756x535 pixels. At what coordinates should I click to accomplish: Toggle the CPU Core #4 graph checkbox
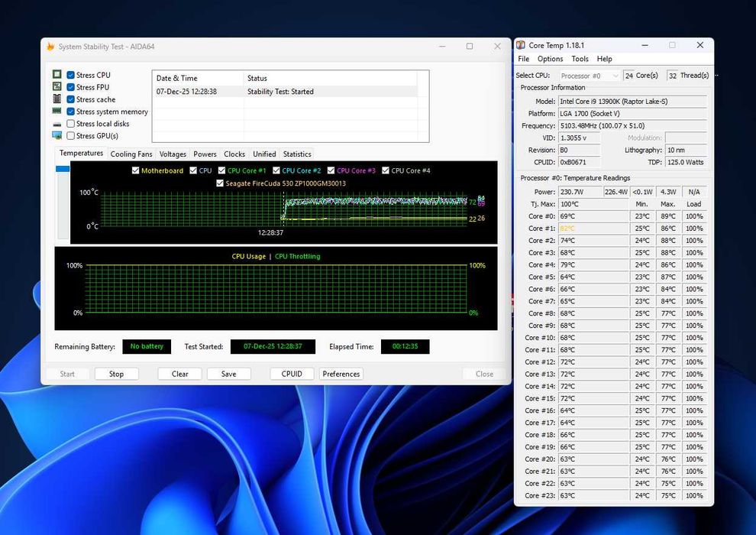point(385,170)
